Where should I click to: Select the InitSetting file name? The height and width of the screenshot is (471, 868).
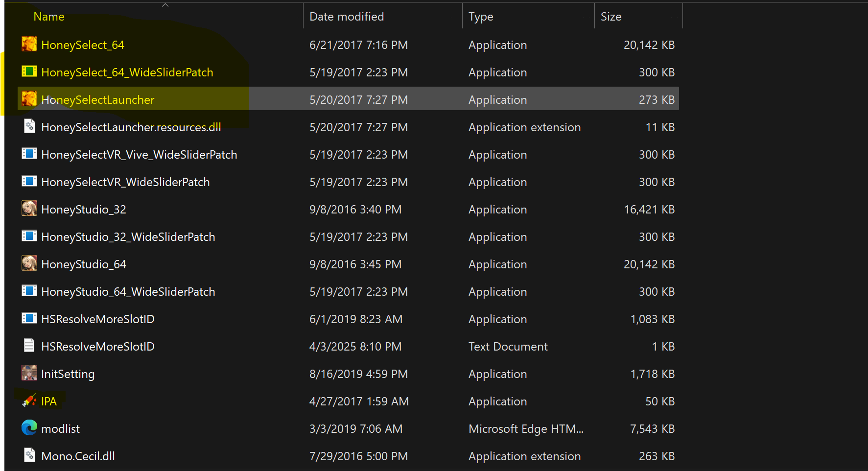68,374
